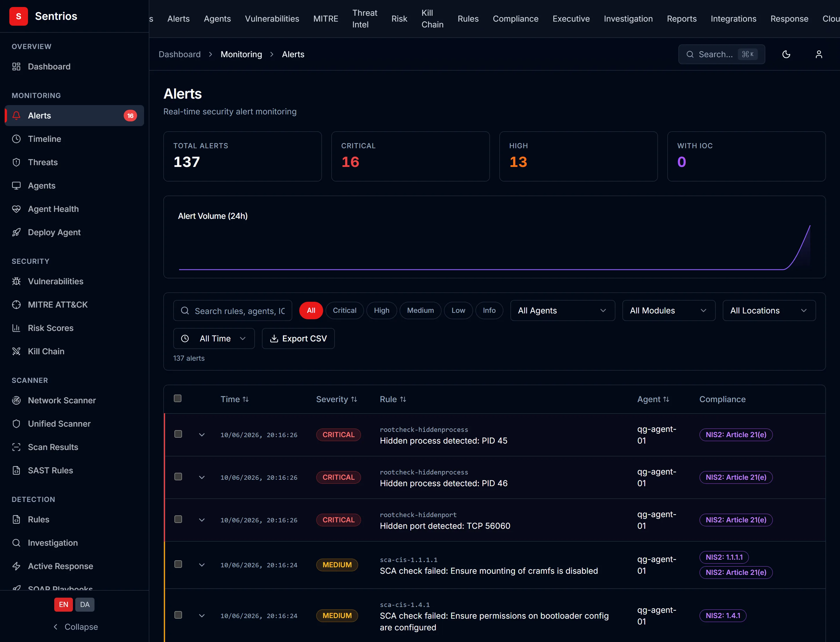840x642 pixels.
Task: Open the Compliance top tab
Action: (515, 19)
